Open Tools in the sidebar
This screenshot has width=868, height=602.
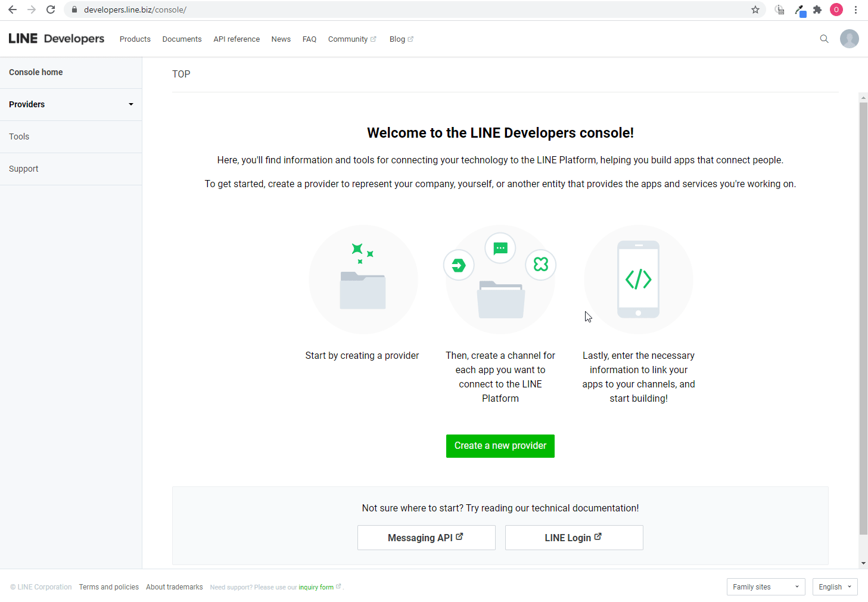point(71,136)
